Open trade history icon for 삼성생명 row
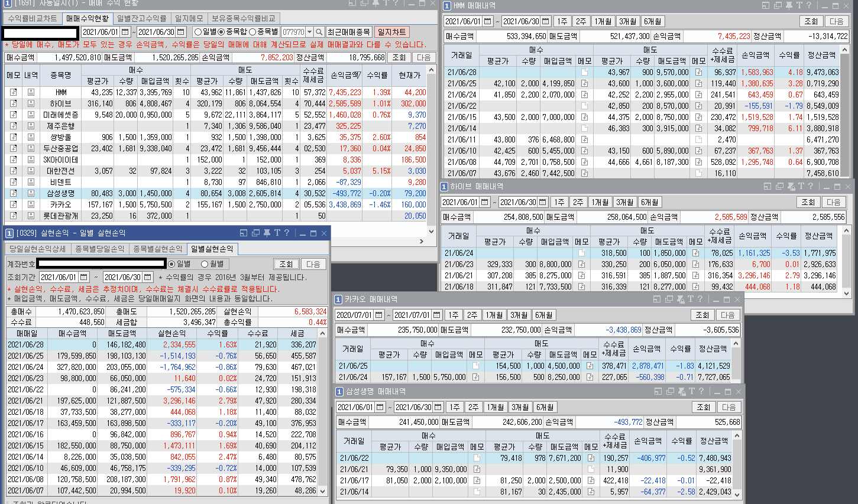Screen dimensions: 858x504 (x=31, y=193)
